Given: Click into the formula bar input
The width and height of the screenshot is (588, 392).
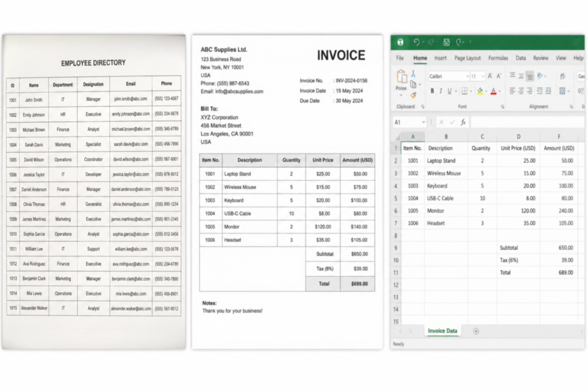Looking at the screenshot, I should pos(527,122).
